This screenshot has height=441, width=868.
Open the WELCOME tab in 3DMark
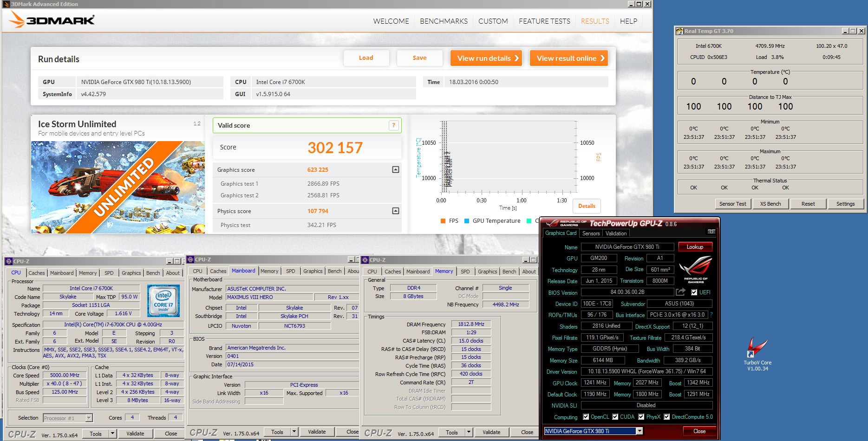pyautogui.click(x=391, y=21)
